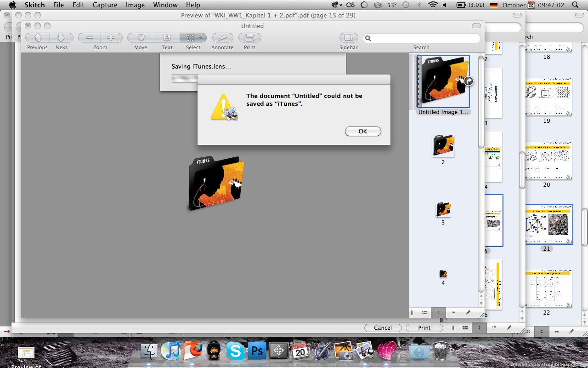Open the date and clock menu
Viewport: 588px width, 368px height.
[534, 5]
